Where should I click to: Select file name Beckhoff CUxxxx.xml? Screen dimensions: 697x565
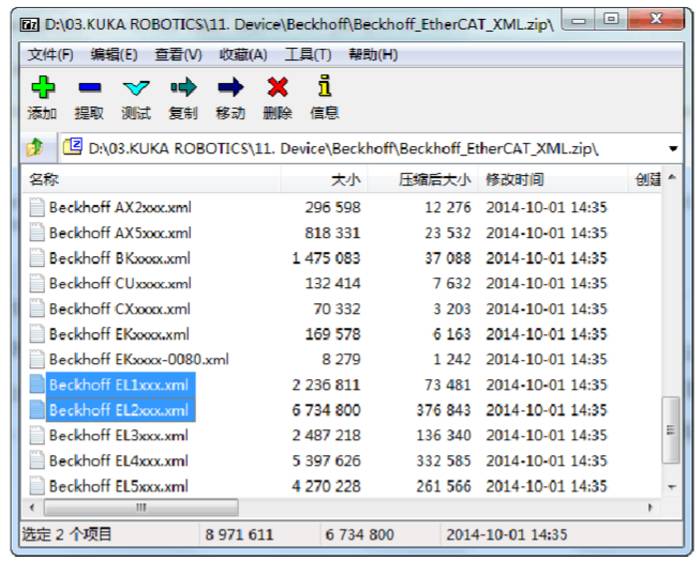click(120, 283)
